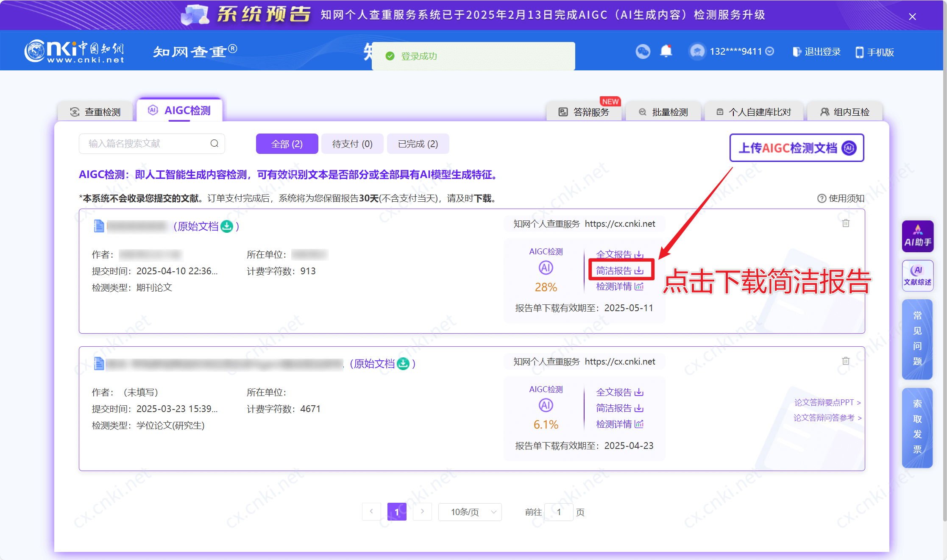
Task: Click the https://cx.cnki.net text in first record
Action: tap(620, 224)
